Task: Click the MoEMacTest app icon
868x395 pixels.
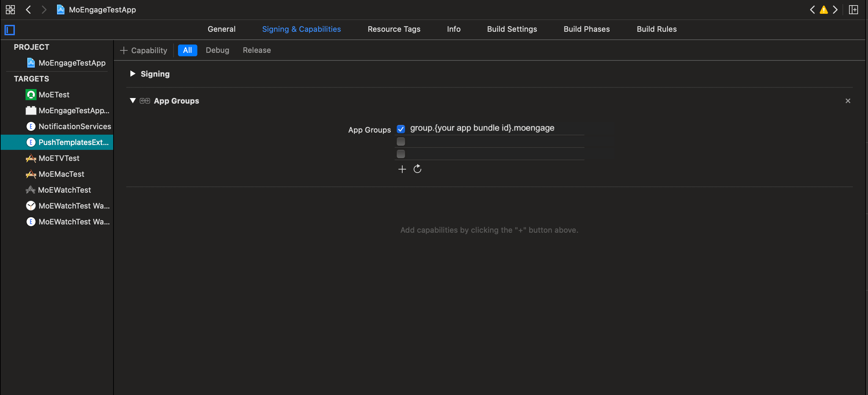Action: [31, 174]
